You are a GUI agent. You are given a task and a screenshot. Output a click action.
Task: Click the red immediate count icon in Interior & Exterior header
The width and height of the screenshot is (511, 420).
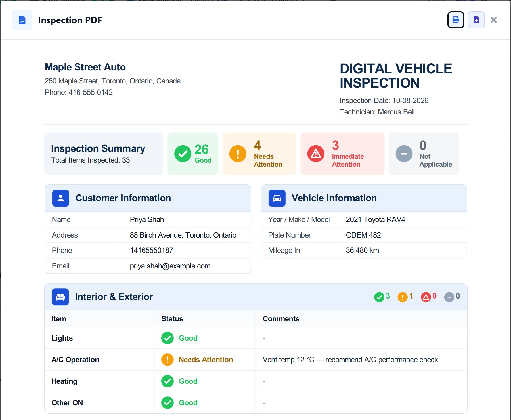tap(426, 297)
